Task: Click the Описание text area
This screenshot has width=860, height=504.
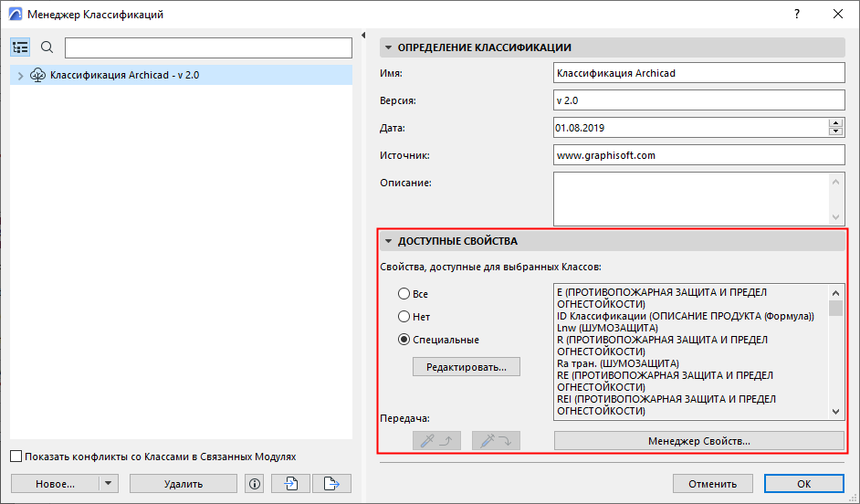Action: coord(691,198)
